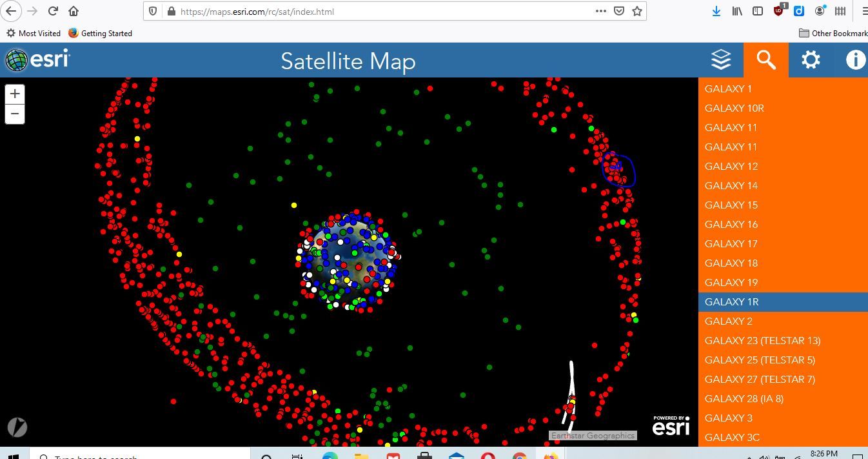Image resolution: width=868 pixels, height=459 pixels.
Task: Click the satellite search magnifier icon
Action: 765,60
